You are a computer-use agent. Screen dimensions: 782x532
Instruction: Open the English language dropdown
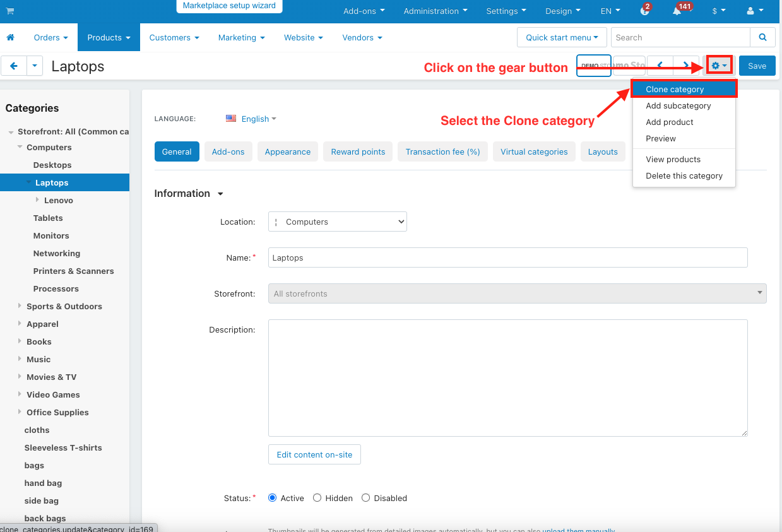pyautogui.click(x=251, y=119)
